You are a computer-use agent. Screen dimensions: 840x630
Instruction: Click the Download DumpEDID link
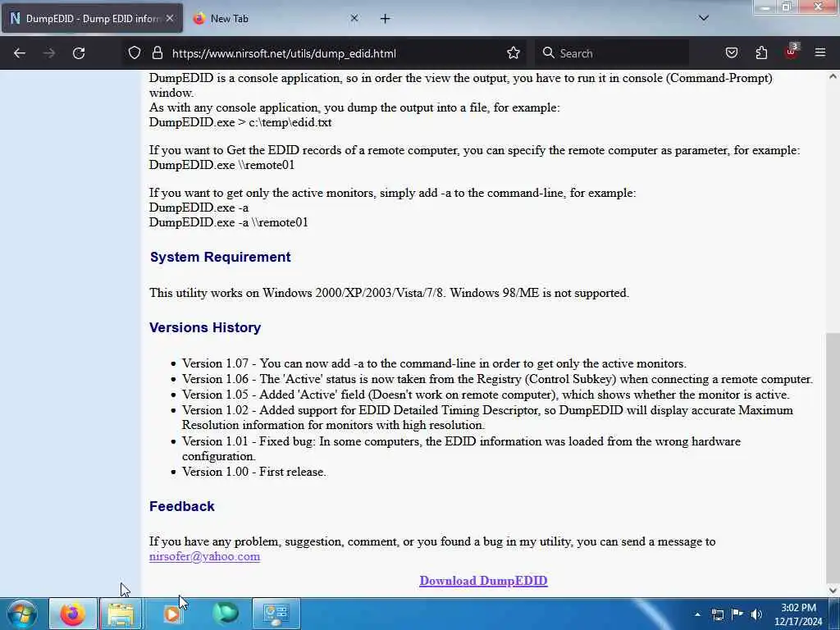pos(483,581)
